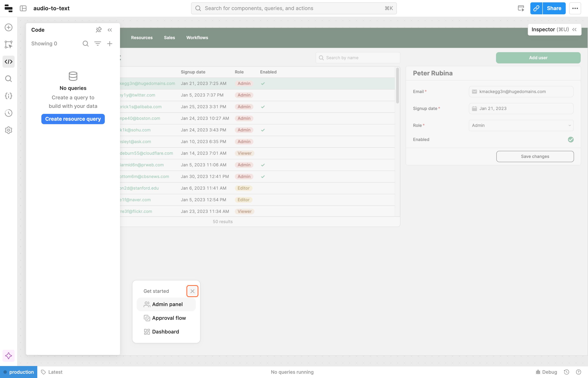
Task: Open the Sales tab in the navigation
Action: [x=169, y=37]
